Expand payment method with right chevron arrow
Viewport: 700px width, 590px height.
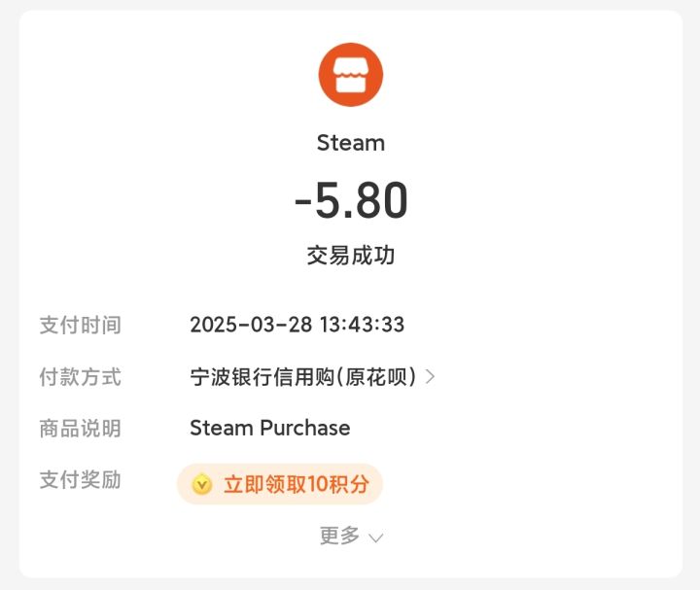(431, 376)
